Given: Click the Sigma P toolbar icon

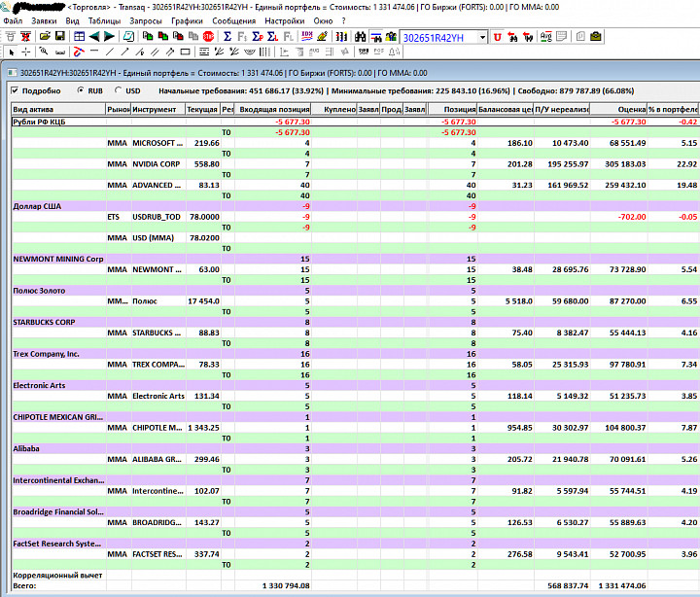Looking at the screenshot, I should coord(258,37).
